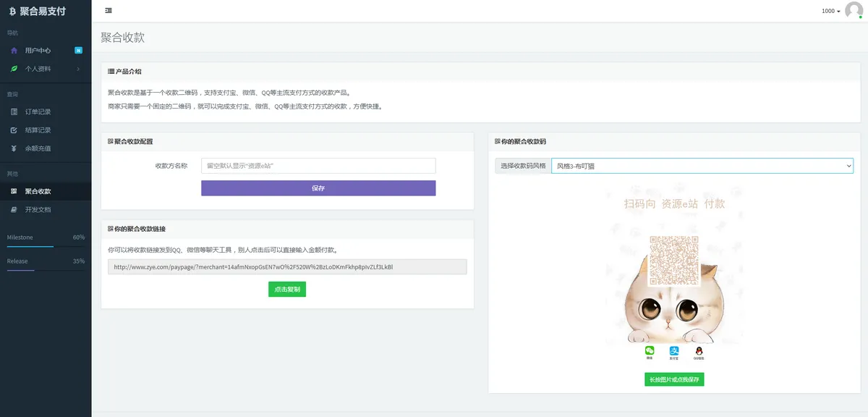
Task: Select the ¥ icon beside 余额充值
Action: (13, 148)
